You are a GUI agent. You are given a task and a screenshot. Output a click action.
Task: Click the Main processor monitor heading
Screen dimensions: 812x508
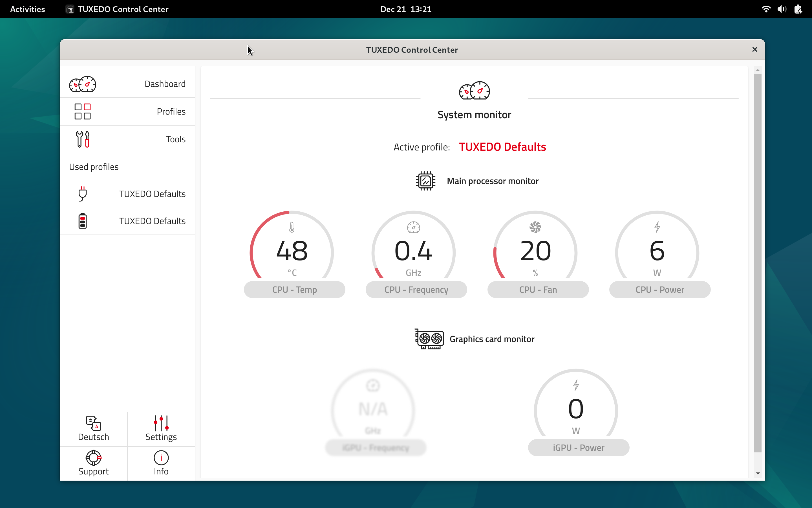pyautogui.click(x=493, y=181)
